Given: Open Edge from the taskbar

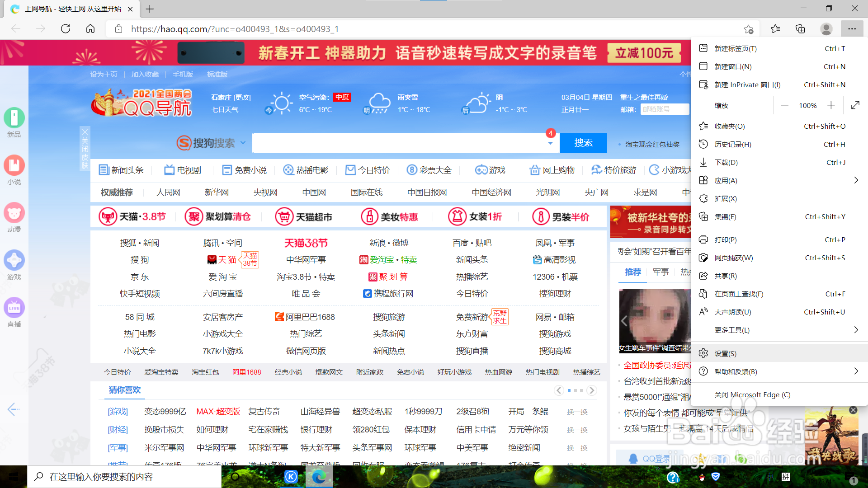Looking at the screenshot, I should pyautogui.click(x=319, y=477).
